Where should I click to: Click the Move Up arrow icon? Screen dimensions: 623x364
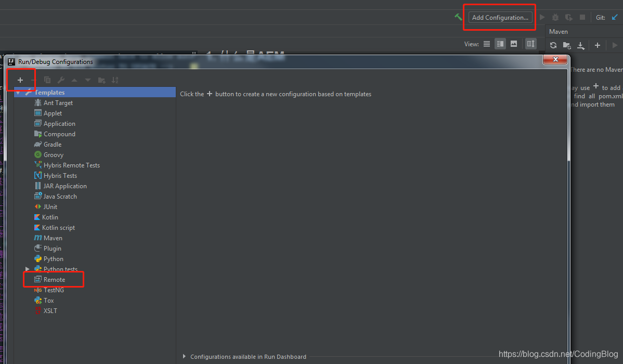point(74,80)
